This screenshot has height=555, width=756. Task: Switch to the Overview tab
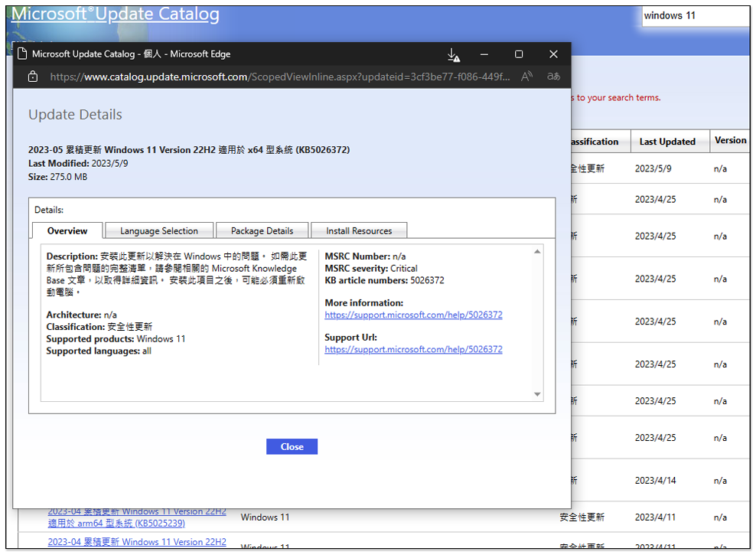(67, 230)
